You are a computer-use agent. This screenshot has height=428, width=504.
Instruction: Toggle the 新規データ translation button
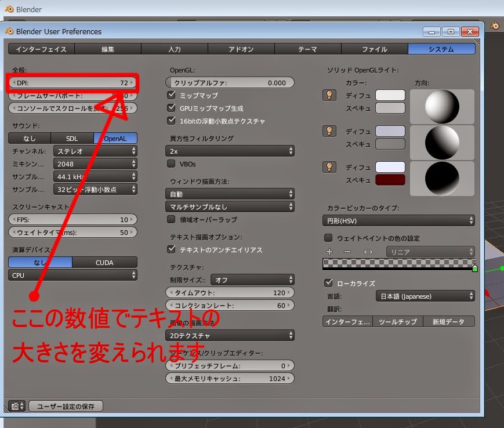pos(449,322)
